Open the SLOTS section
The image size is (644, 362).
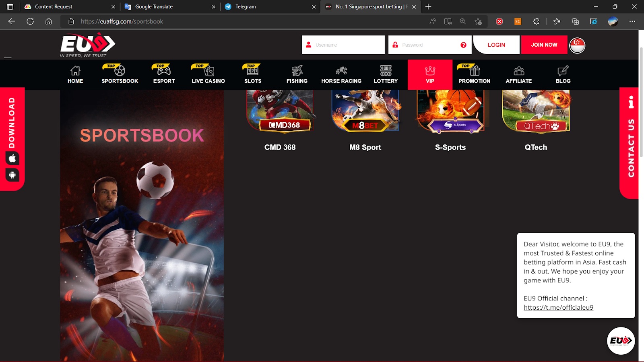click(x=253, y=75)
